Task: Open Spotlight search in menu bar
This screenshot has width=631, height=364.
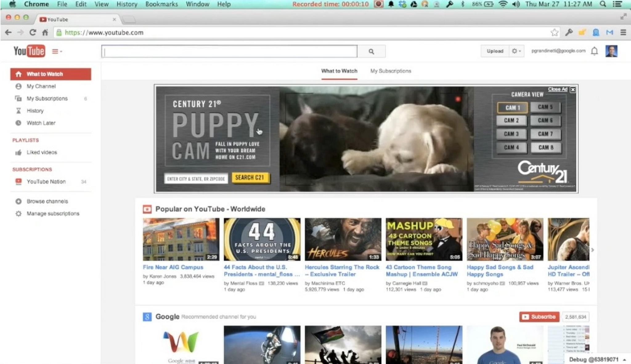Action: [603, 4]
